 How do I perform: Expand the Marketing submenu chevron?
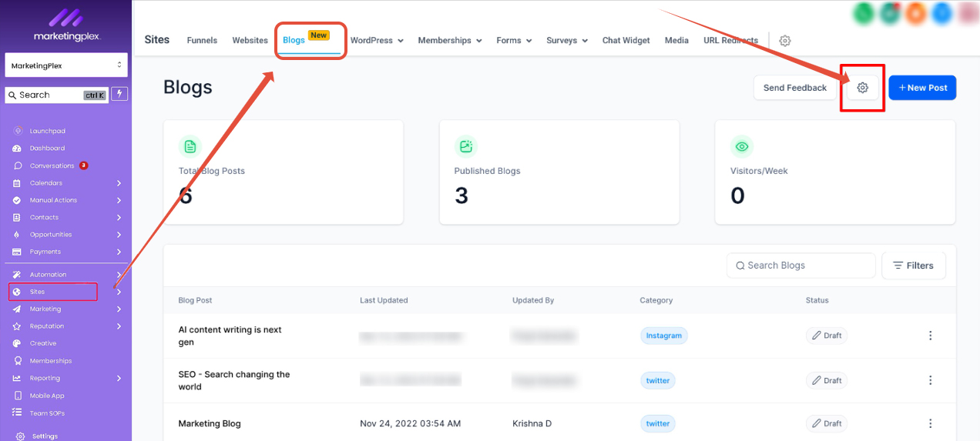pyautogui.click(x=119, y=309)
